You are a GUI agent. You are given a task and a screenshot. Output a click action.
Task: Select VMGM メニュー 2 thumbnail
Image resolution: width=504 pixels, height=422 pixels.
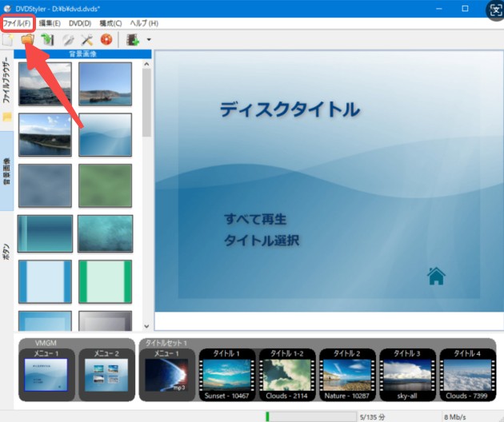click(106, 375)
